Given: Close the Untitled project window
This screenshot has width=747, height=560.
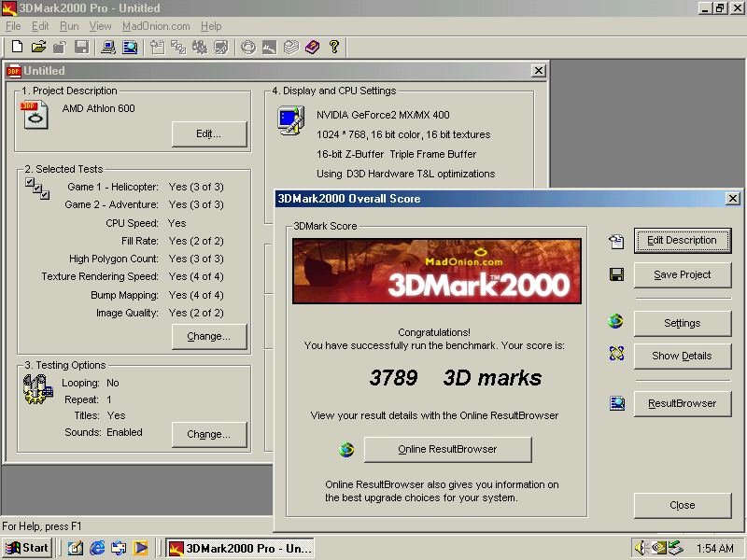Looking at the screenshot, I should pyautogui.click(x=539, y=71).
